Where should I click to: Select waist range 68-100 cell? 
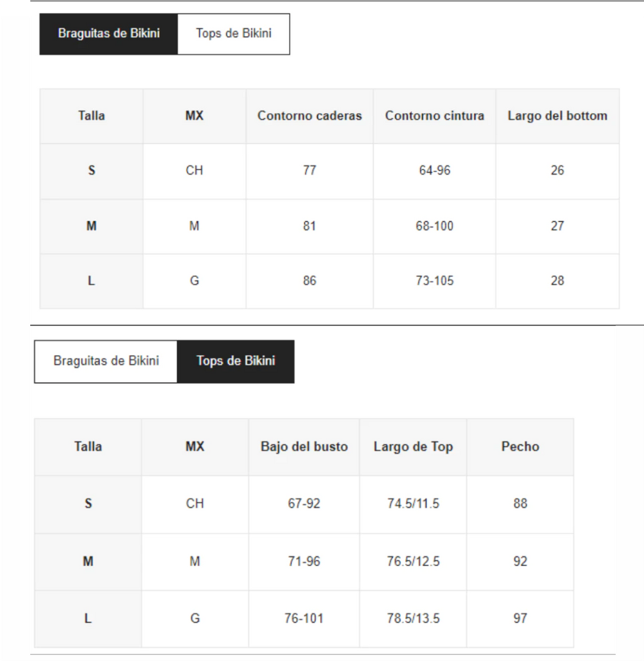click(x=434, y=227)
